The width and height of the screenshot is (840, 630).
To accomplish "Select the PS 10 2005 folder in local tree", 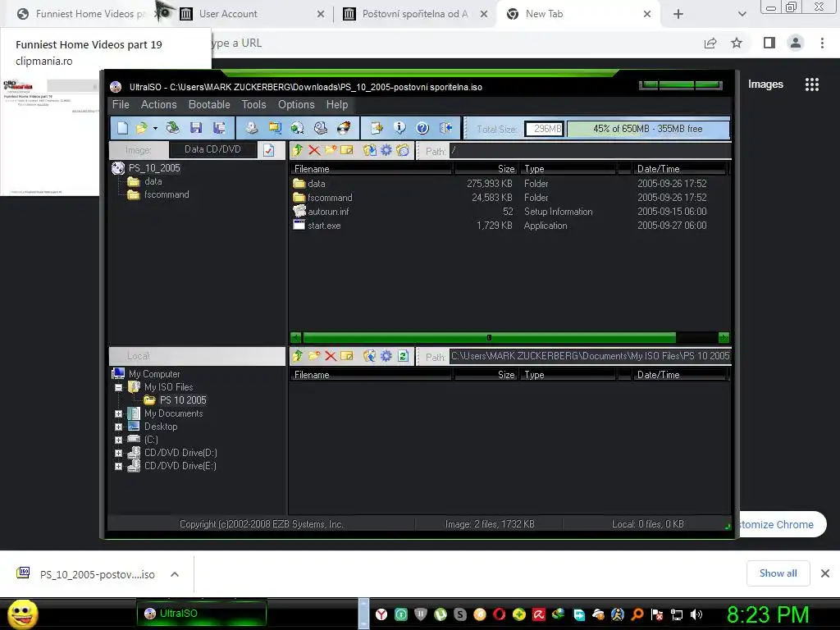I will coord(183,400).
